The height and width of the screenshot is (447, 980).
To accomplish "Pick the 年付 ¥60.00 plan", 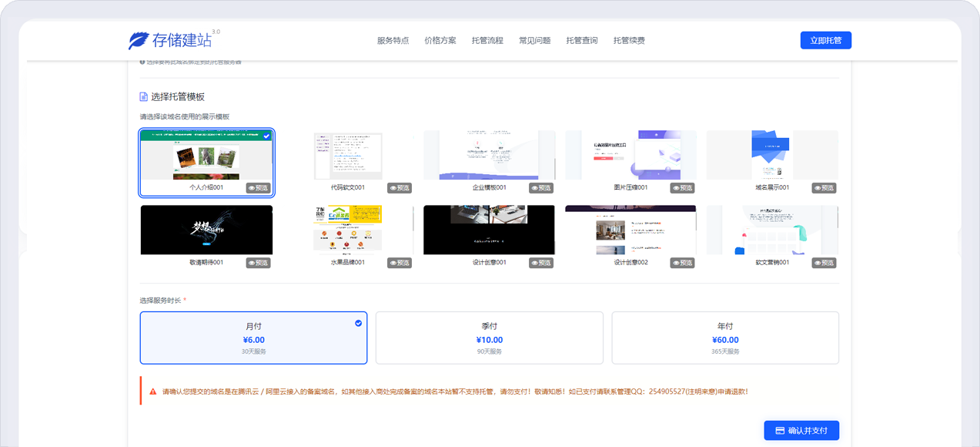I will point(725,338).
